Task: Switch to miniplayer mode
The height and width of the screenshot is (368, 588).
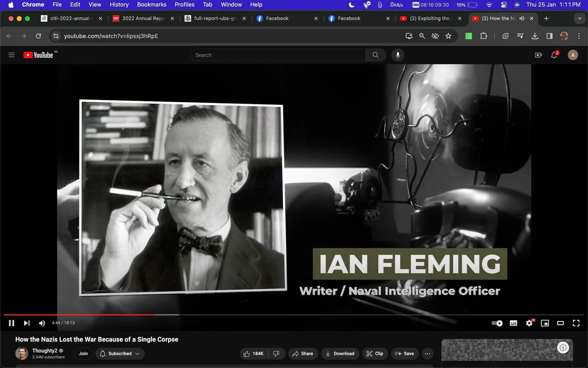Action: point(545,323)
